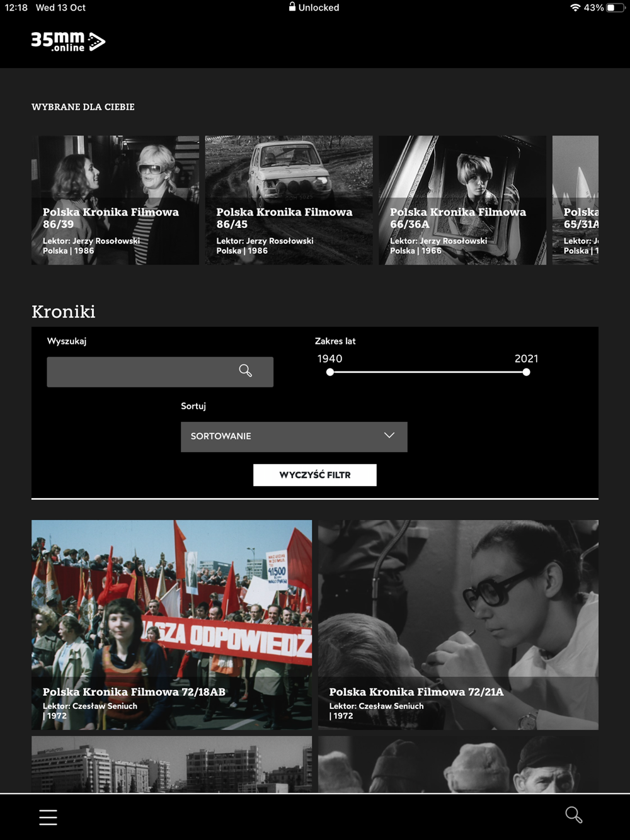Tap the bottom bar search icon
Image resolution: width=630 pixels, height=840 pixels.
click(x=573, y=815)
